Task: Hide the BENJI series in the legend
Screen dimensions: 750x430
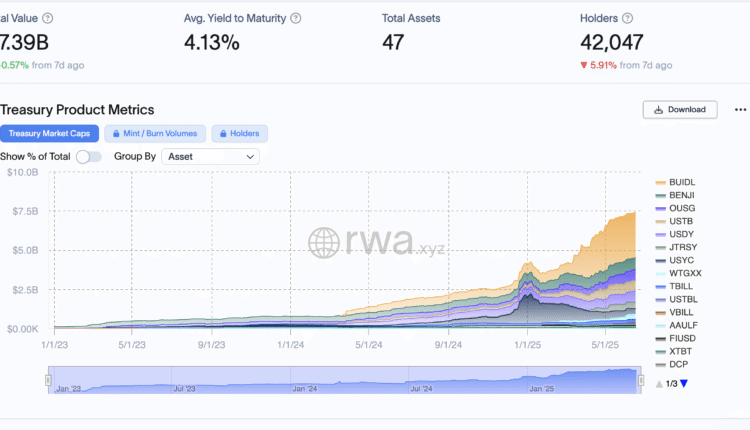Action: [x=682, y=195]
